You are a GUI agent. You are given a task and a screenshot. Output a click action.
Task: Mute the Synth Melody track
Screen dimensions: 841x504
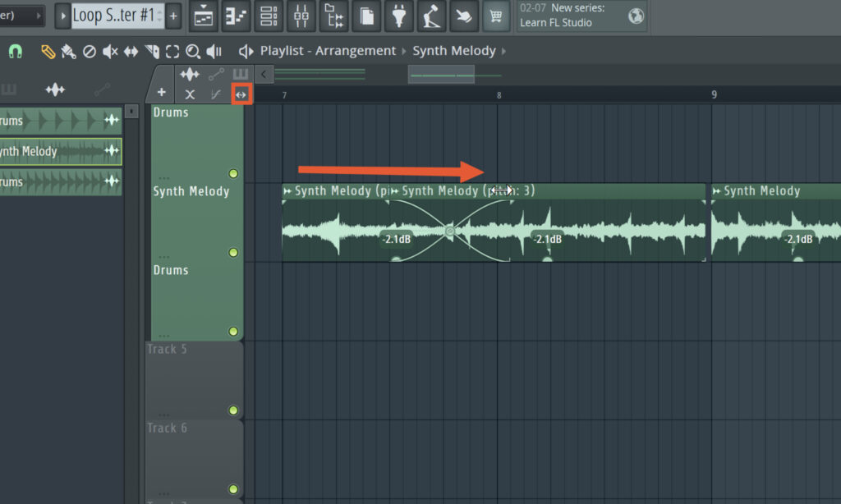(x=233, y=253)
